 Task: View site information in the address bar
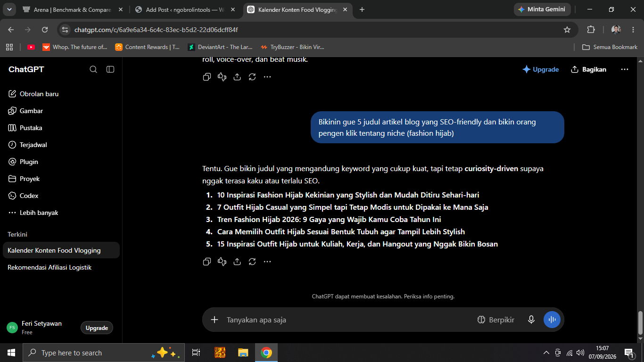tap(65, 30)
